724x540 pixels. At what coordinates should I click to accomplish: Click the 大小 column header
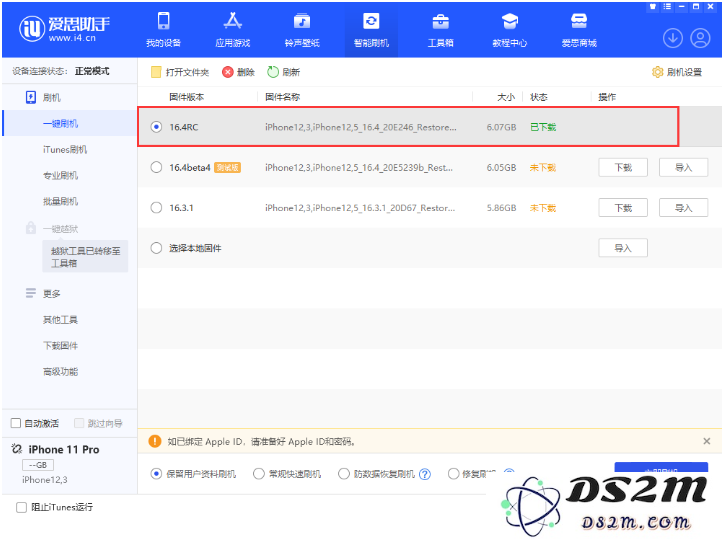506,97
